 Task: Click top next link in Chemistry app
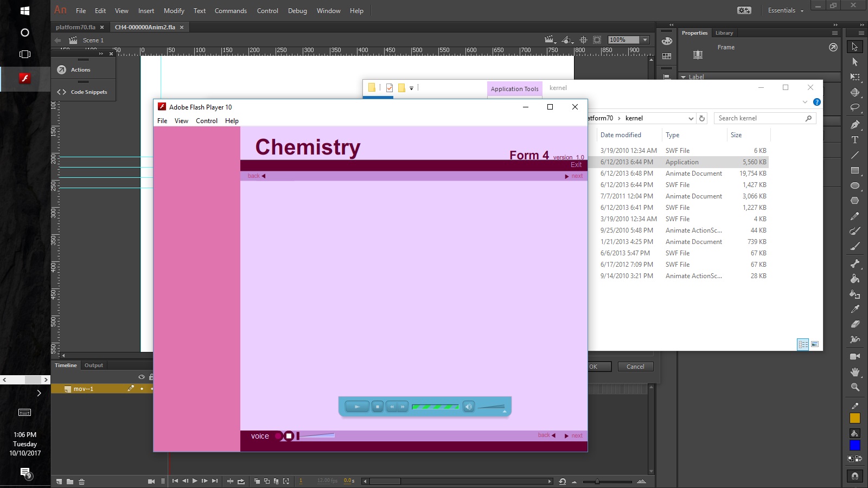[574, 176]
